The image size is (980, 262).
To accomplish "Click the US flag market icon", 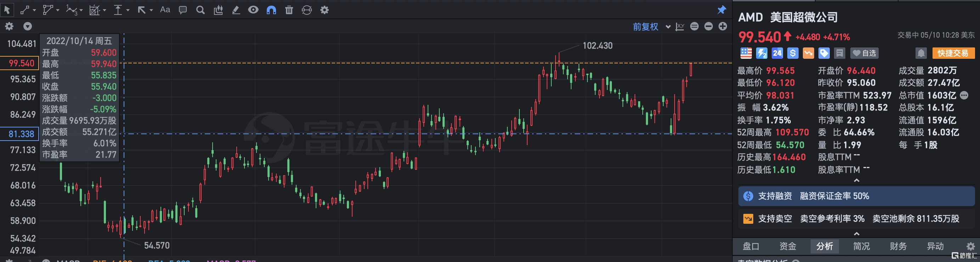I will (746, 53).
